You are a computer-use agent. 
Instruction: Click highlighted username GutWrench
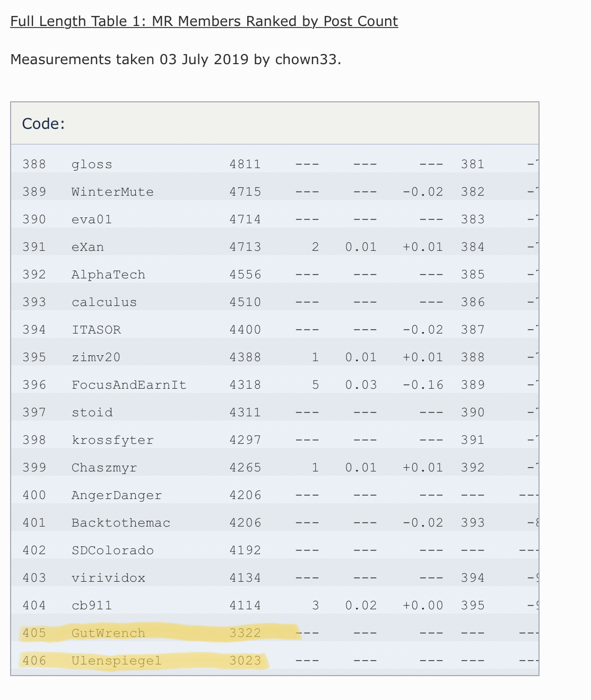tap(108, 633)
